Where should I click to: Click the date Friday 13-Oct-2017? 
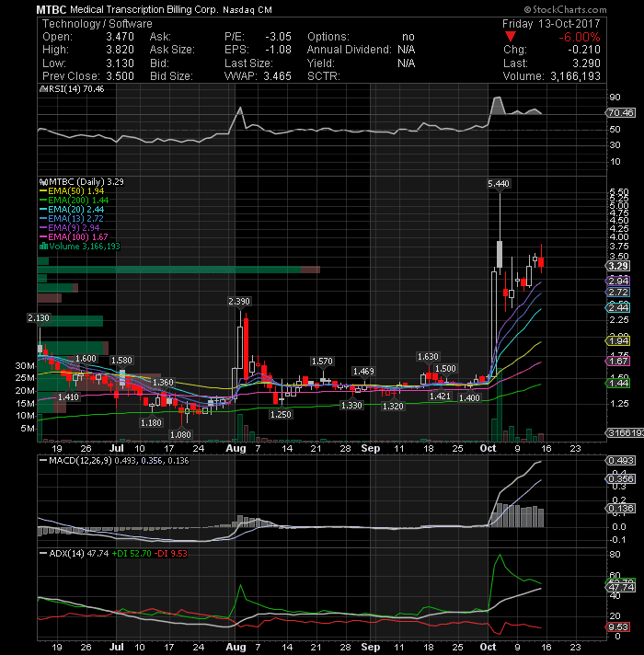[x=551, y=23]
